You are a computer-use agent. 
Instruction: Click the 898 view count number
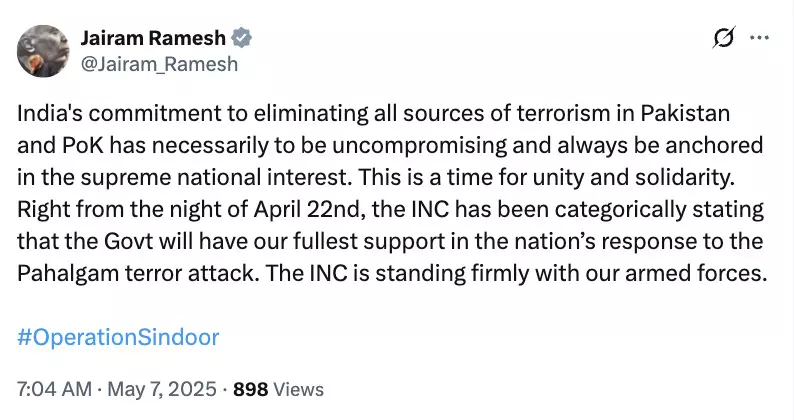[x=249, y=388]
